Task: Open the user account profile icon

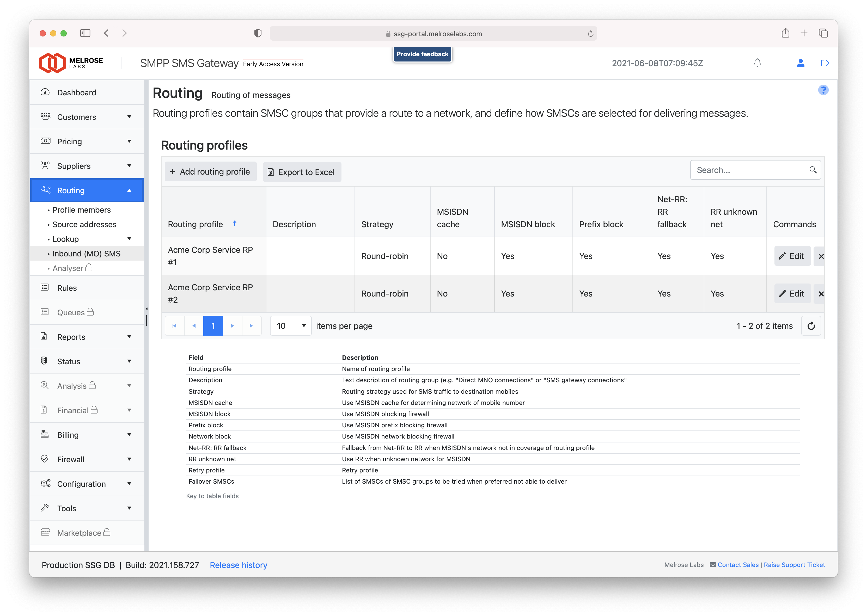Action: click(801, 63)
